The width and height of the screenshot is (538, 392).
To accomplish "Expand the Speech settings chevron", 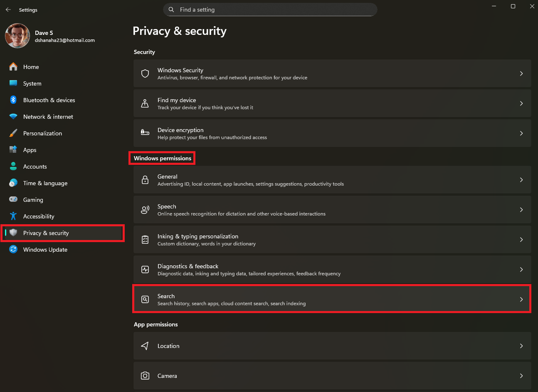I will (521, 210).
